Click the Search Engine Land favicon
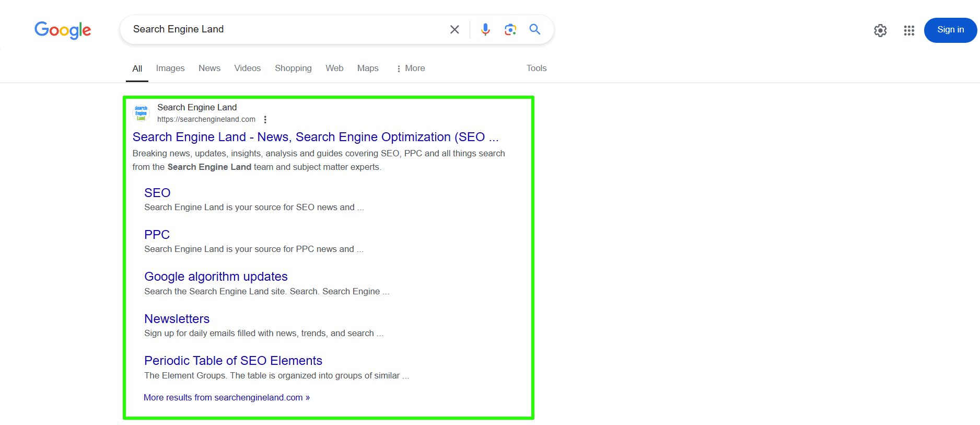The height and width of the screenshot is (425, 980). [141, 113]
